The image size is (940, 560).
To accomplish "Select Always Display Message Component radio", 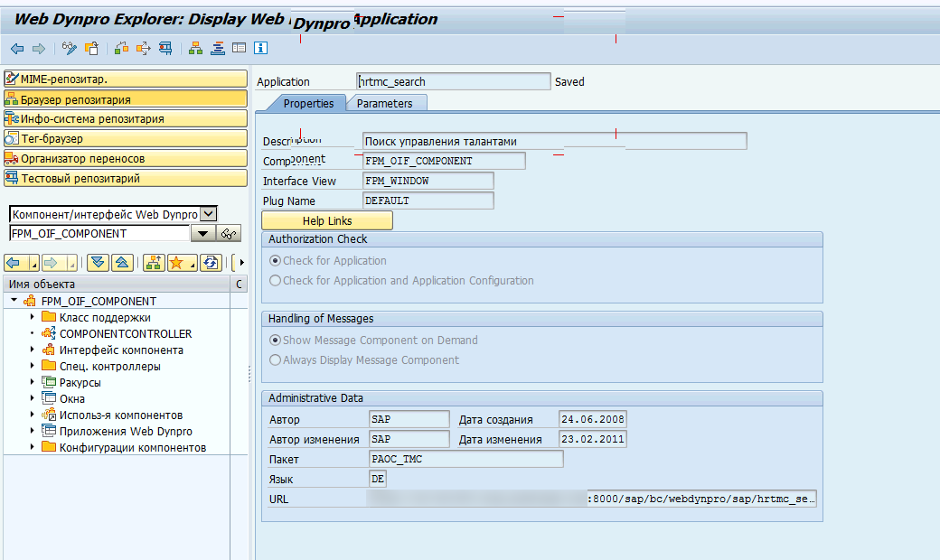I will (x=275, y=360).
